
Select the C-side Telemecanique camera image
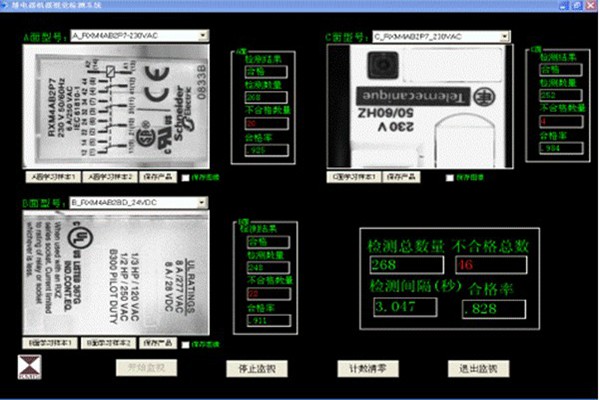[420, 106]
